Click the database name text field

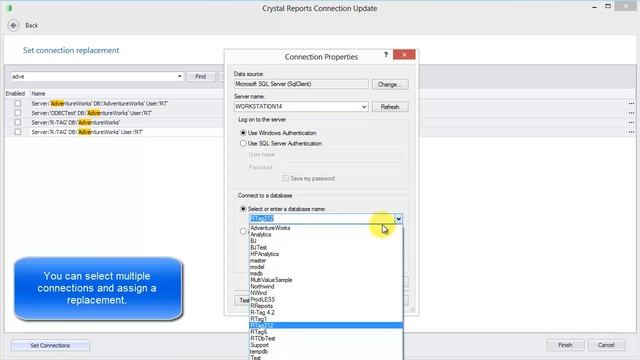(x=322, y=219)
